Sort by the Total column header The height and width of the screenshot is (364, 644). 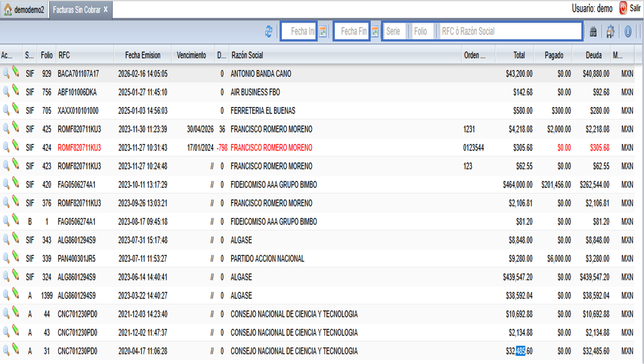515,55
